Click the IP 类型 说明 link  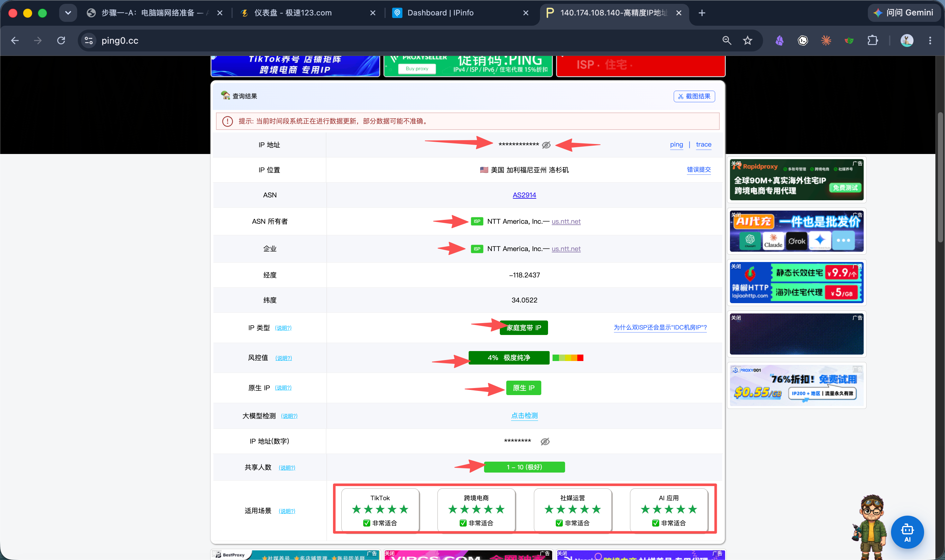[283, 328]
